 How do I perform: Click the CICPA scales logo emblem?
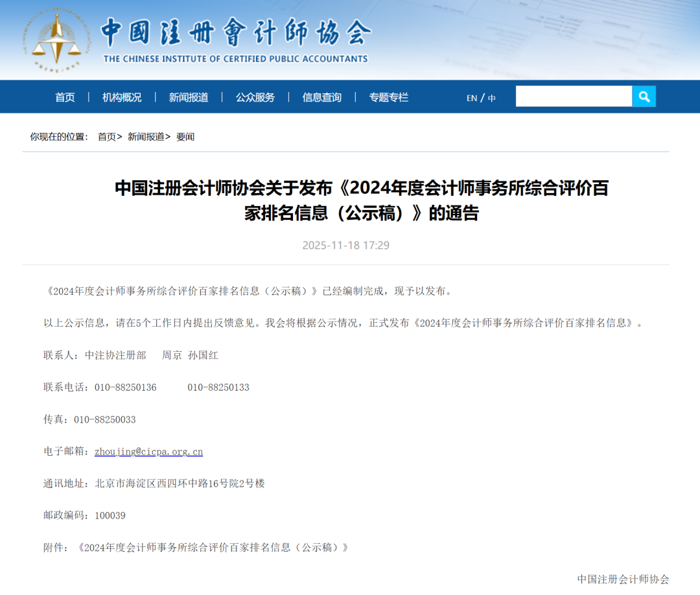(x=56, y=41)
